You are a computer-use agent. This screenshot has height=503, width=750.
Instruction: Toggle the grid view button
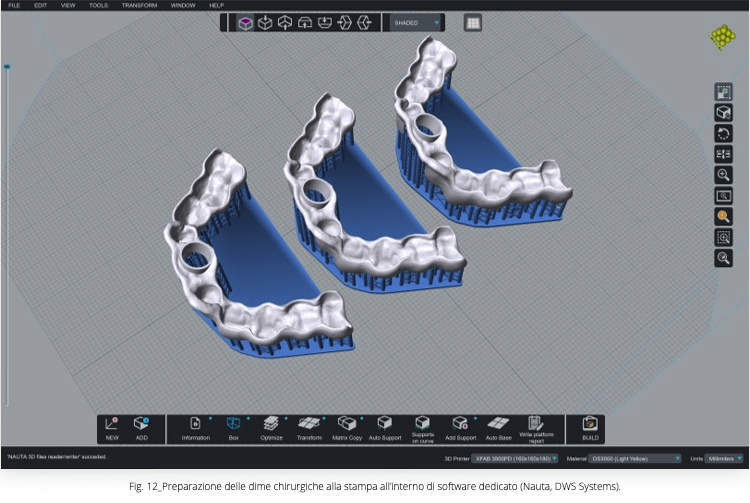point(473,22)
